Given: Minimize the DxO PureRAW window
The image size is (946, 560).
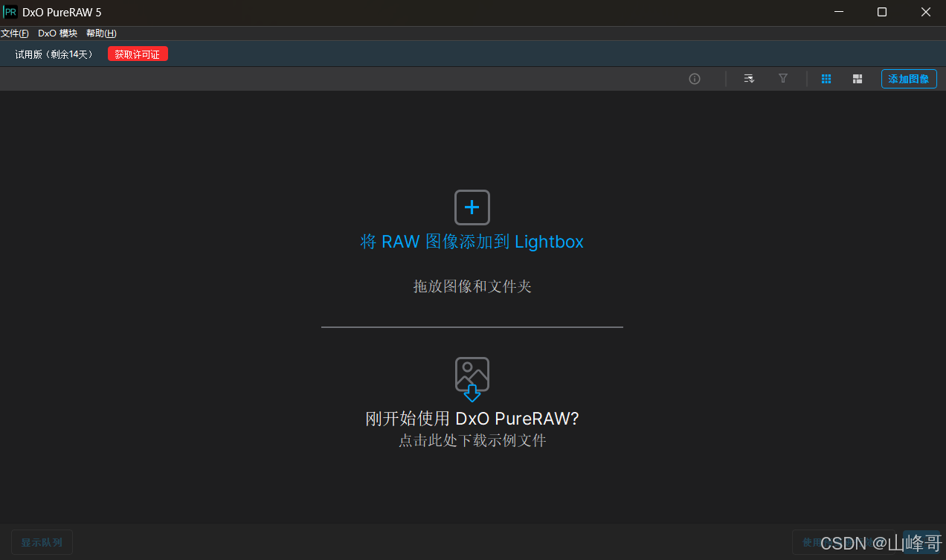Looking at the screenshot, I should click(839, 12).
